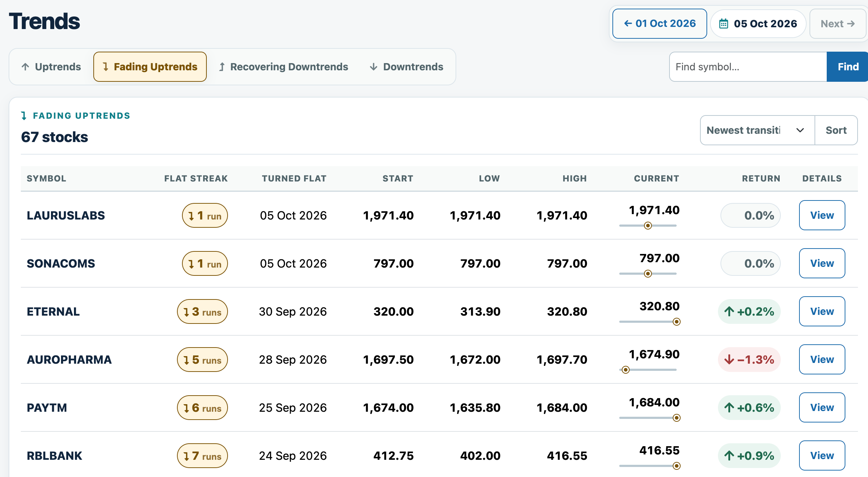868x477 pixels.
Task: Click the SYMBOL column header
Action: coord(47,179)
